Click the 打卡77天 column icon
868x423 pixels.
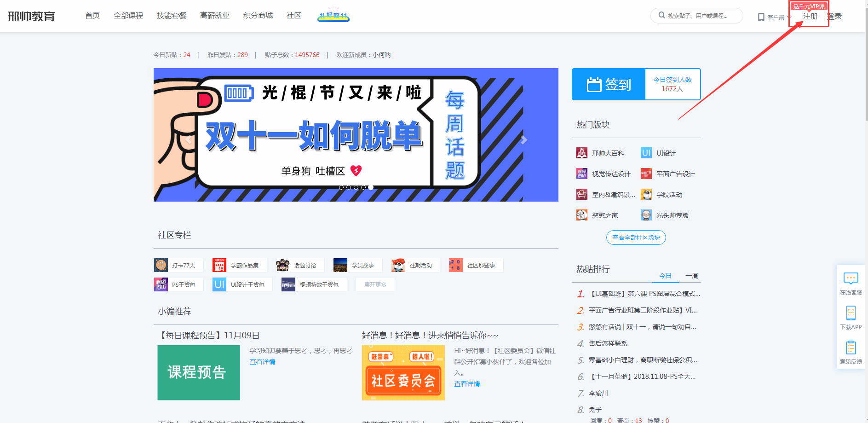[x=161, y=265]
